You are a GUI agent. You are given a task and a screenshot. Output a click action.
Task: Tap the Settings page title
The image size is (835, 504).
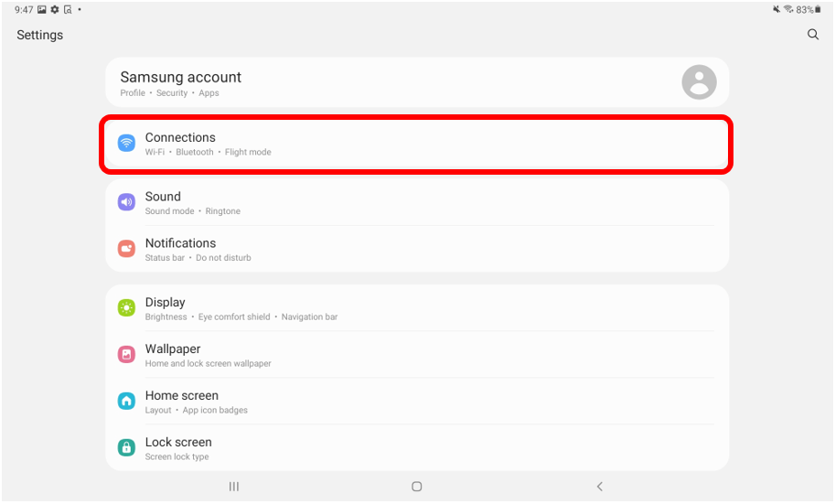pyautogui.click(x=40, y=35)
